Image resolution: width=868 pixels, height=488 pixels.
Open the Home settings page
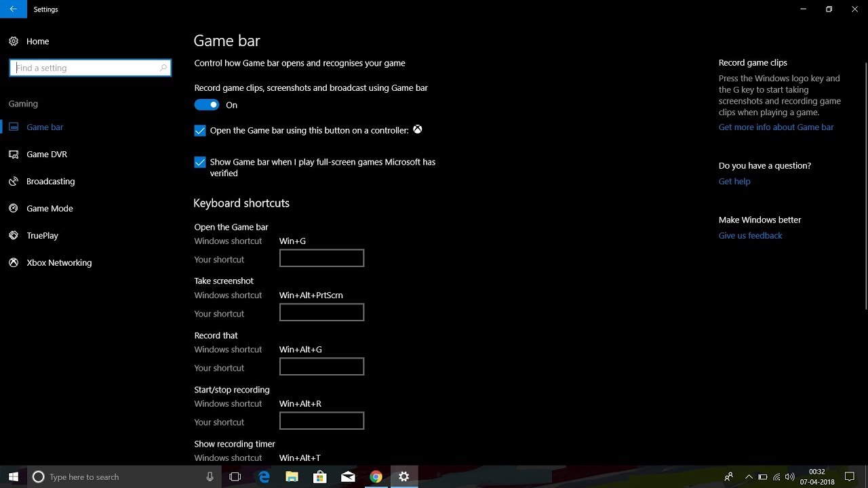tap(37, 41)
